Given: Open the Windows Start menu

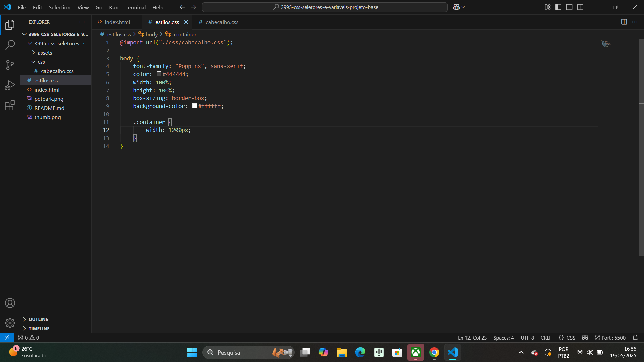Looking at the screenshot, I should 192,353.
